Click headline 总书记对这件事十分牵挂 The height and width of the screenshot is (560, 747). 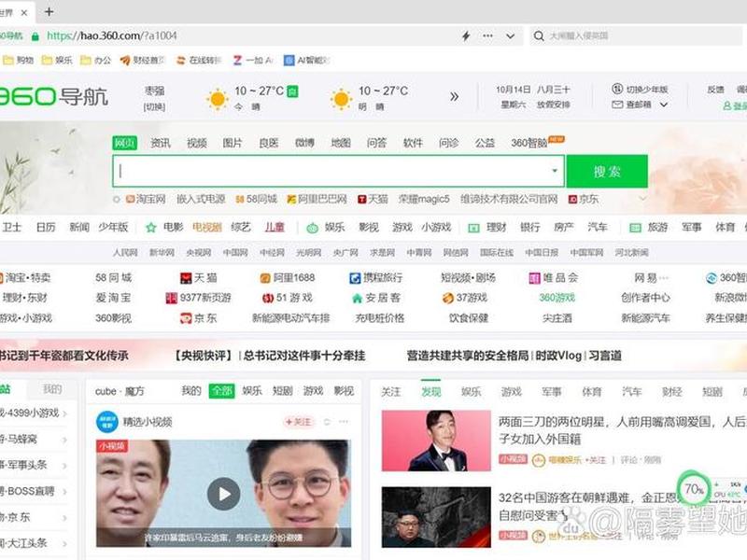click(x=304, y=356)
